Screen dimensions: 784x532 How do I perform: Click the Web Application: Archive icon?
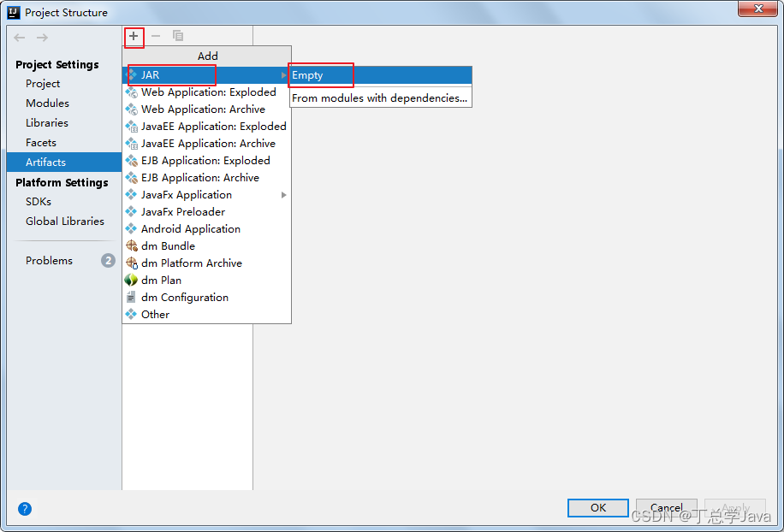[x=131, y=109]
